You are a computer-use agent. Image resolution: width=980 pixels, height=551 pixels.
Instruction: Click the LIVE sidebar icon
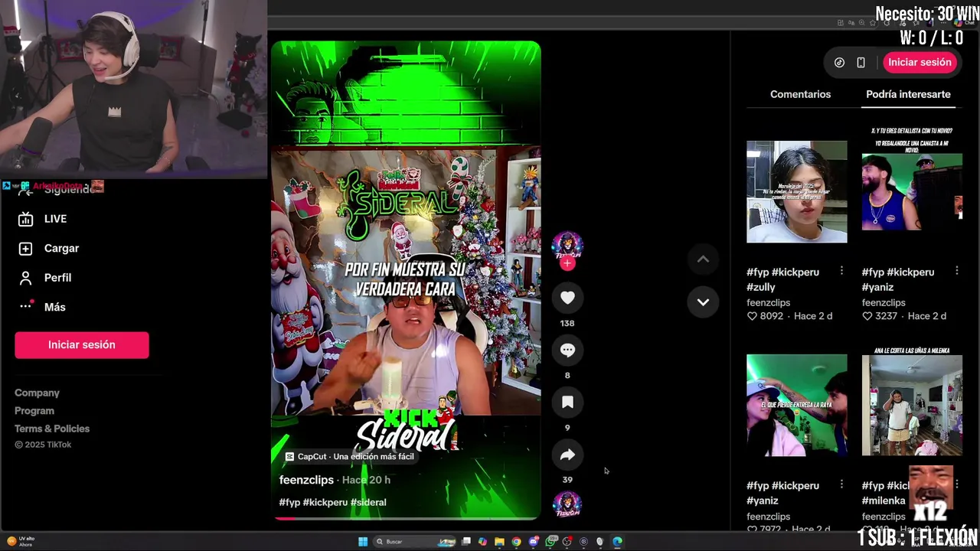coord(25,219)
